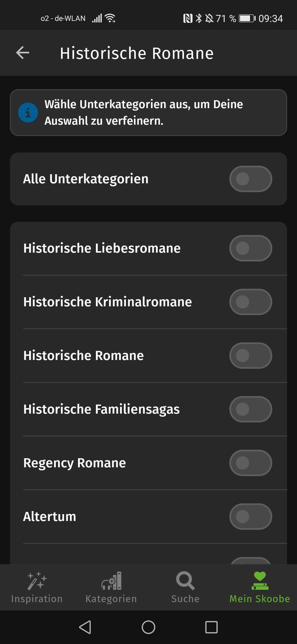
Task: Open the Mein Skoobe heart icon
Action: (x=260, y=581)
